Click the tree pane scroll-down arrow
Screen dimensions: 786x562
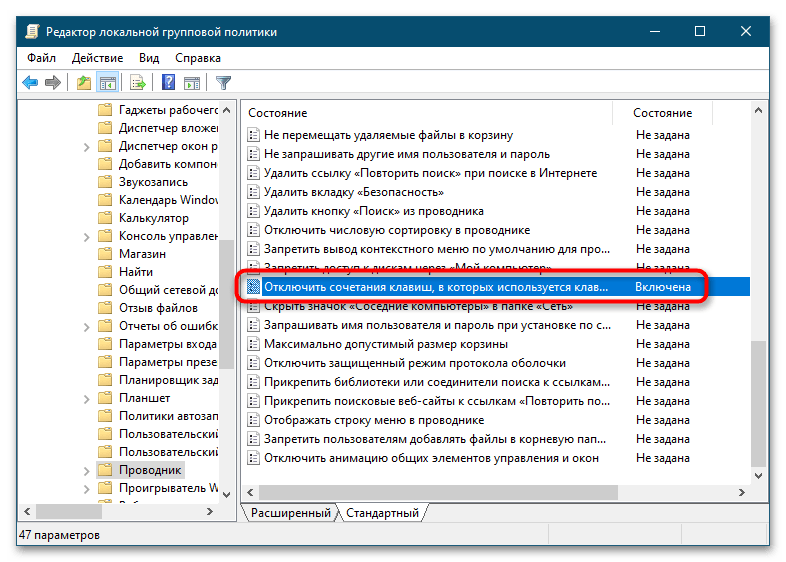227,494
